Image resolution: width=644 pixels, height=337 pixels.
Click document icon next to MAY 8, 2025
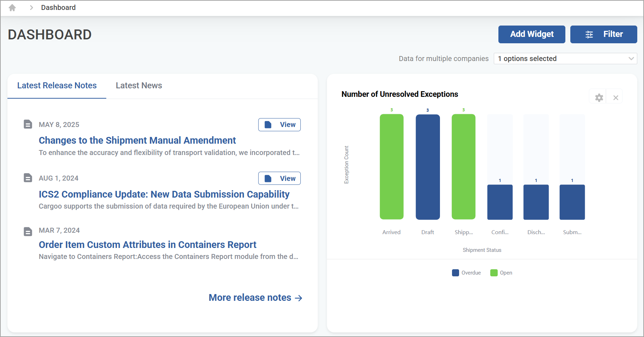coord(28,124)
